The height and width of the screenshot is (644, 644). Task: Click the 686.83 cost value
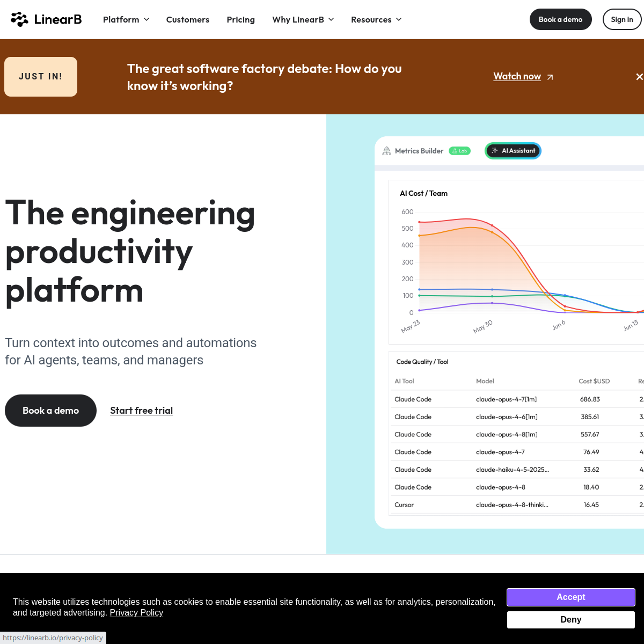click(x=590, y=399)
